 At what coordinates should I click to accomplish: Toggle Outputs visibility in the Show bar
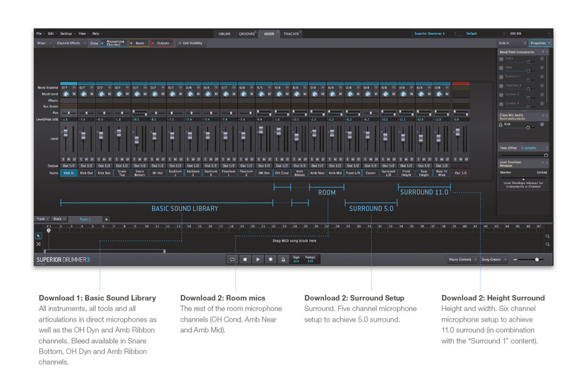coord(161,43)
